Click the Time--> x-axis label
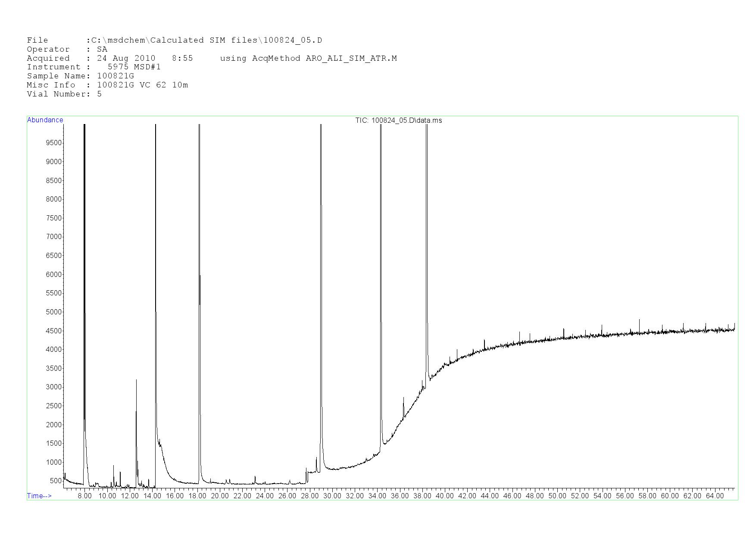Image resolution: width=756 pixels, height=534 pixels. tap(39, 496)
